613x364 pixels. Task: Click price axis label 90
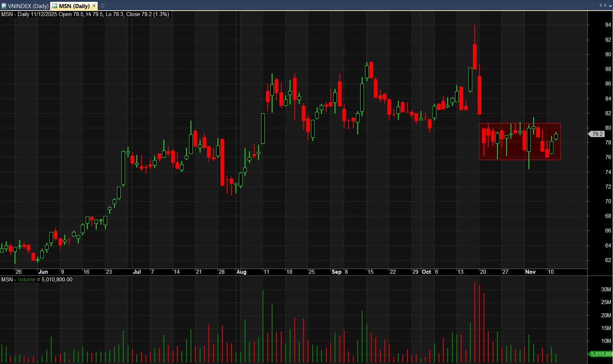[608, 54]
